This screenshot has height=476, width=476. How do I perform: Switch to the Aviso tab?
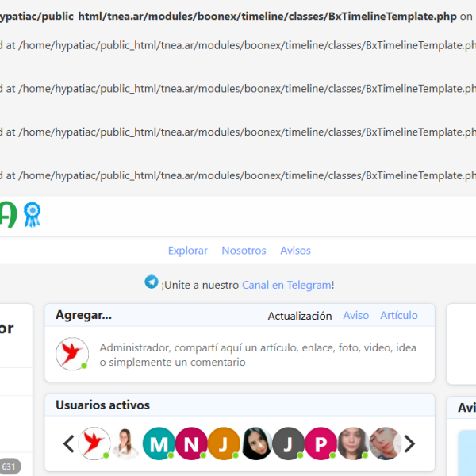click(x=355, y=315)
